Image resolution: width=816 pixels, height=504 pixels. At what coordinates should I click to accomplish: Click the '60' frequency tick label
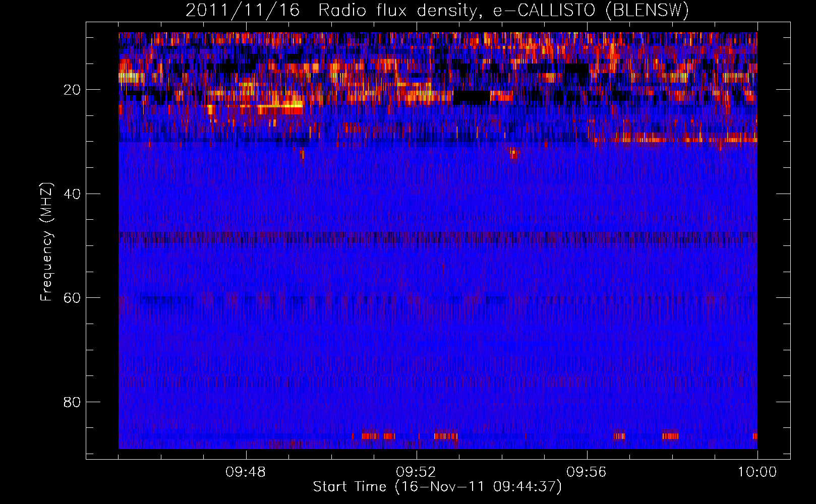point(73,298)
